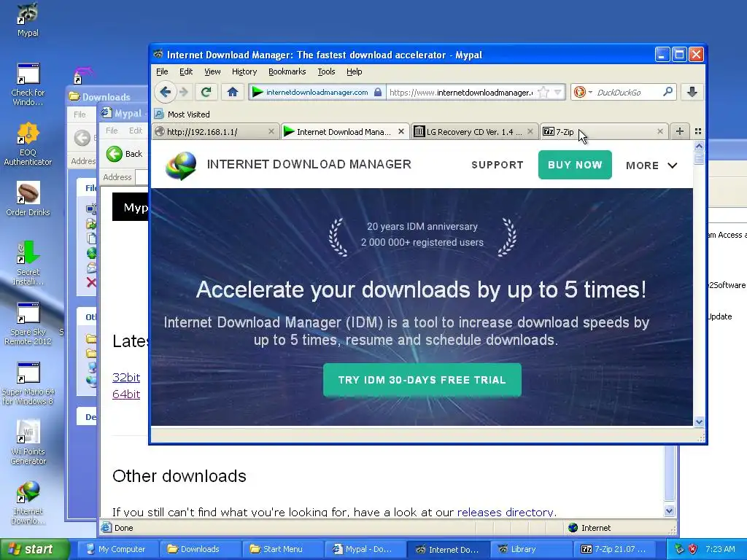
Task: Close the 7-Zip tab
Action: click(660, 131)
